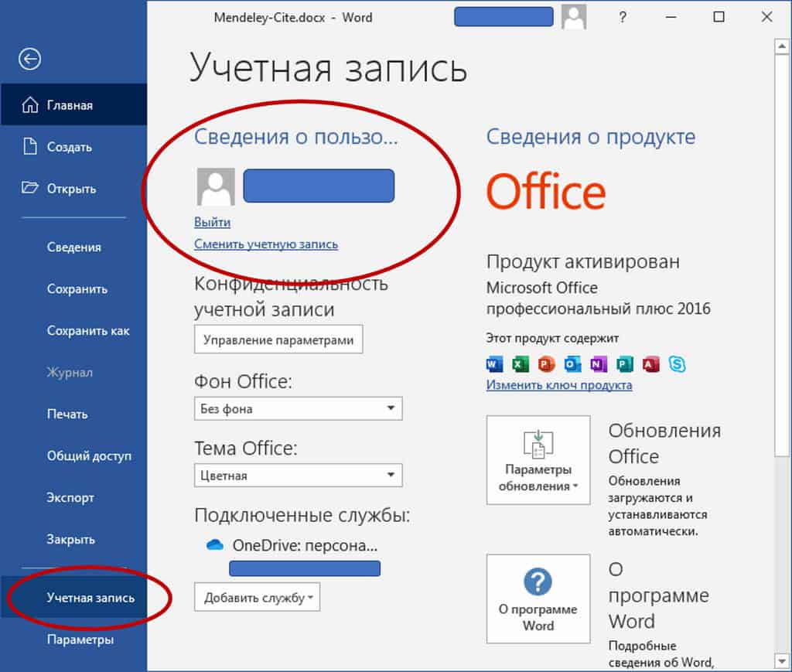The height and width of the screenshot is (672, 792).
Task: Open the Параметры sidebar item
Action: pyautogui.click(x=73, y=640)
